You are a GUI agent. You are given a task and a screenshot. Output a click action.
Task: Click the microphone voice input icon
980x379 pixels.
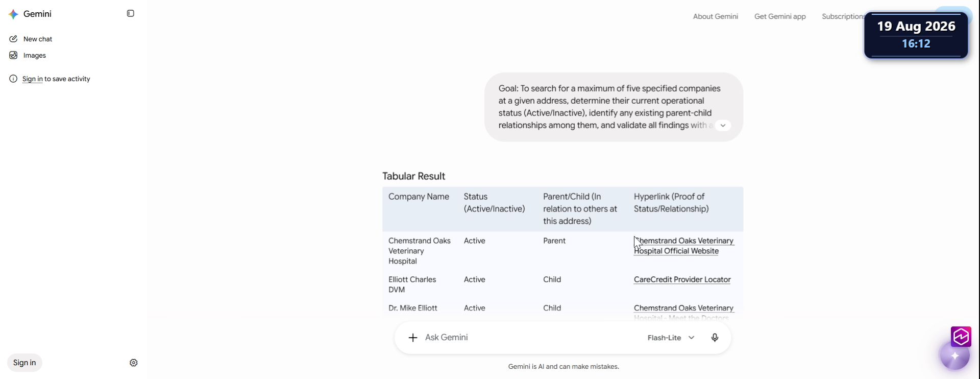pyautogui.click(x=715, y=338)
